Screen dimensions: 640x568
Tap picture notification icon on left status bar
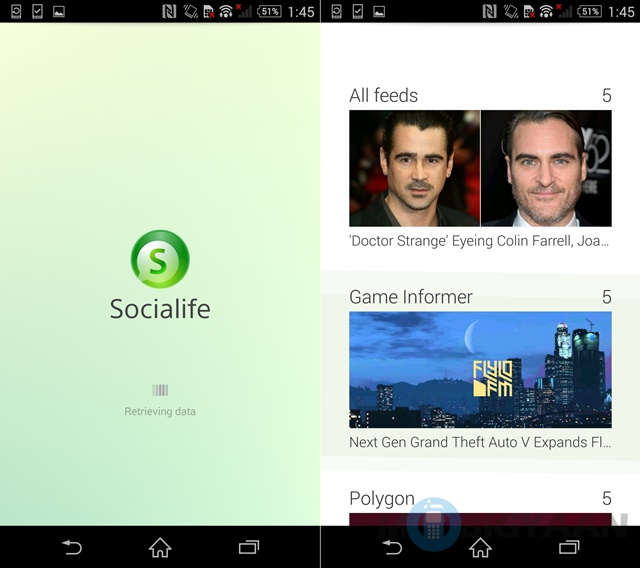pos(59,12)
